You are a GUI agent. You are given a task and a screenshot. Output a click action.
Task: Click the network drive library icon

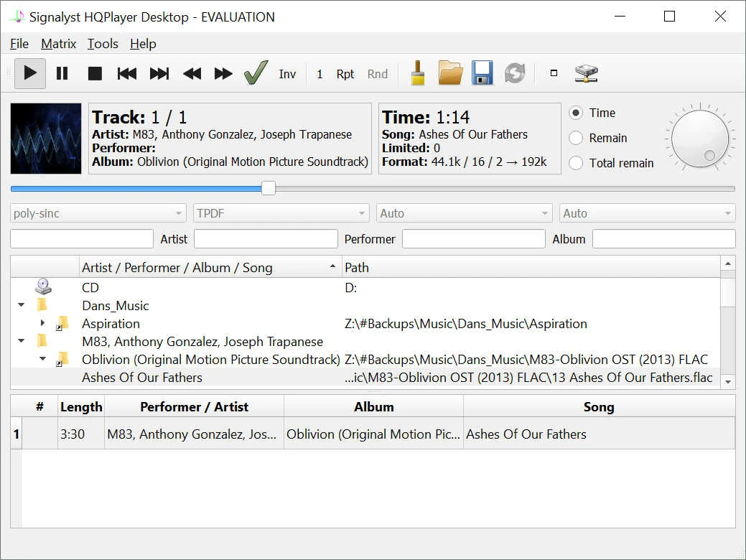tap(587, 73)
